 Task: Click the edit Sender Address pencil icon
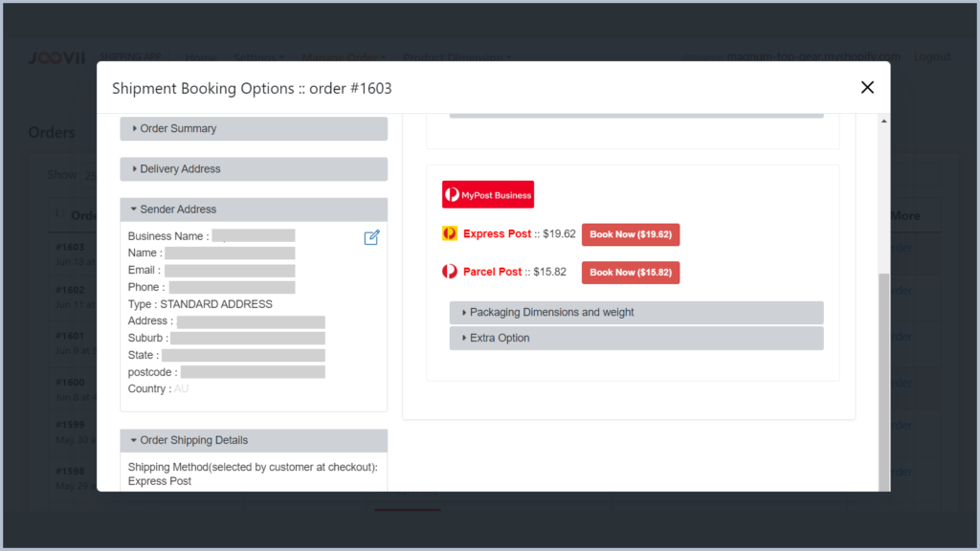[372, 237]
